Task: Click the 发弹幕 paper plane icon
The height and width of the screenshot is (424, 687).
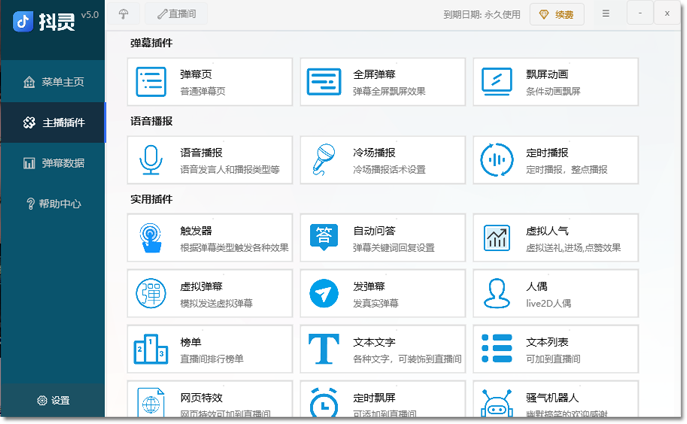Action: 324,293
